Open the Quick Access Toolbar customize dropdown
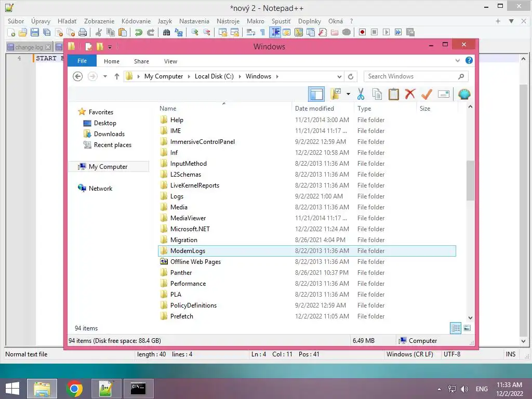The height and width of the screenshot is (399, 532). click(110, 47)
